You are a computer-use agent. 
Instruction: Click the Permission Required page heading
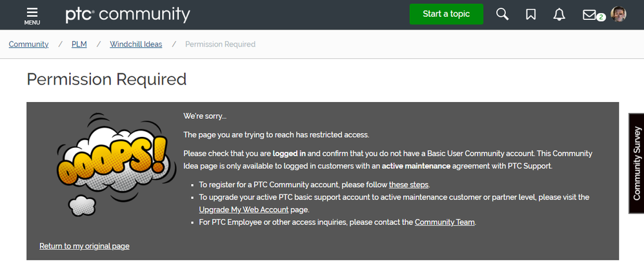pyautogui.click(x=106, y=79)
